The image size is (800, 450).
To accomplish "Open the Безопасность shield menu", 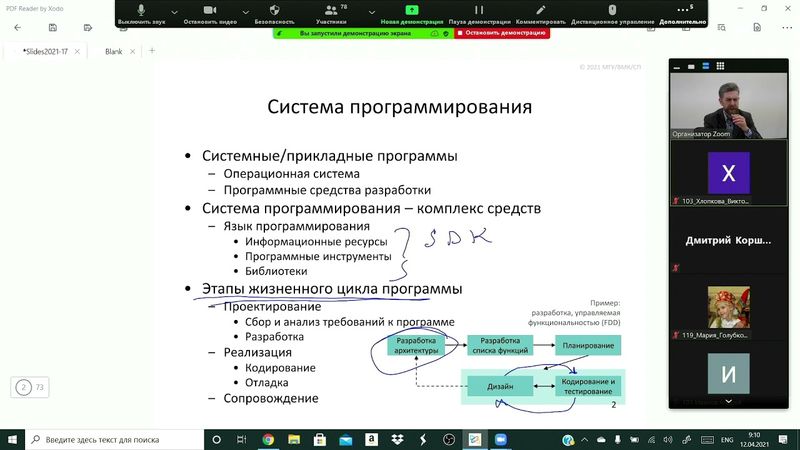I will coord(274,14).
